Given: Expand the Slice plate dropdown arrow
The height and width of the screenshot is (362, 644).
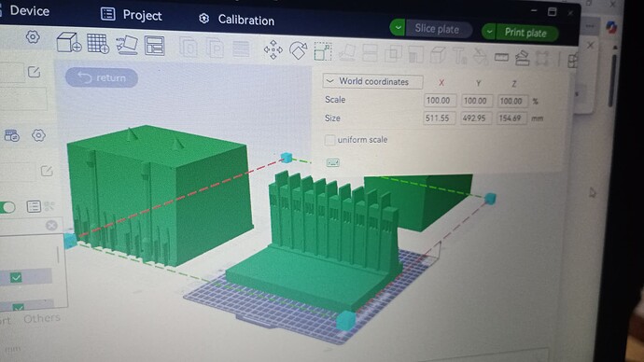Looking at the screenshot, I should 398,27.
